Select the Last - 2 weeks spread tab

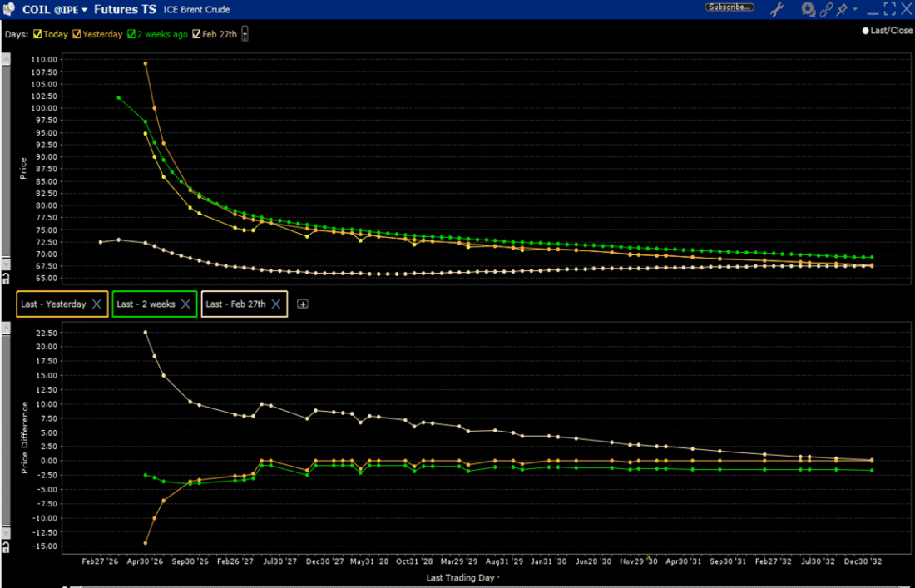pyautogui.click(x=148, y=304)
